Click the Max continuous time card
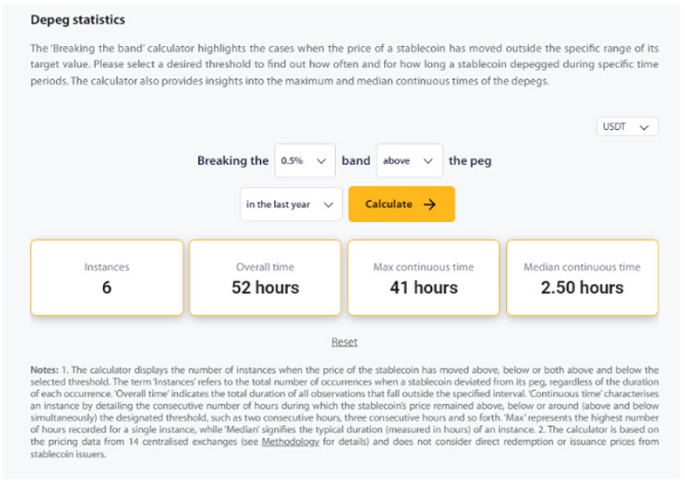This screenshot has height=486, width=685. pyautogui.click(x=424, y=277)
